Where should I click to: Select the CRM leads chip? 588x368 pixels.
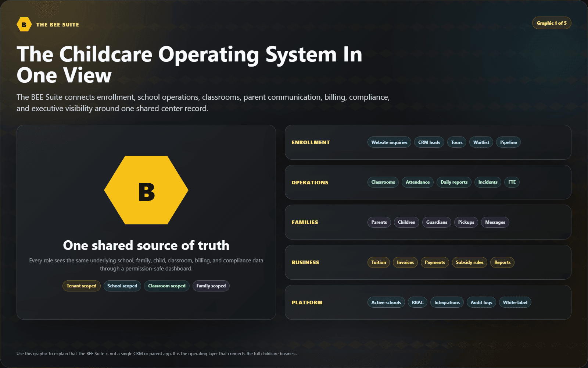pos(429,142)
